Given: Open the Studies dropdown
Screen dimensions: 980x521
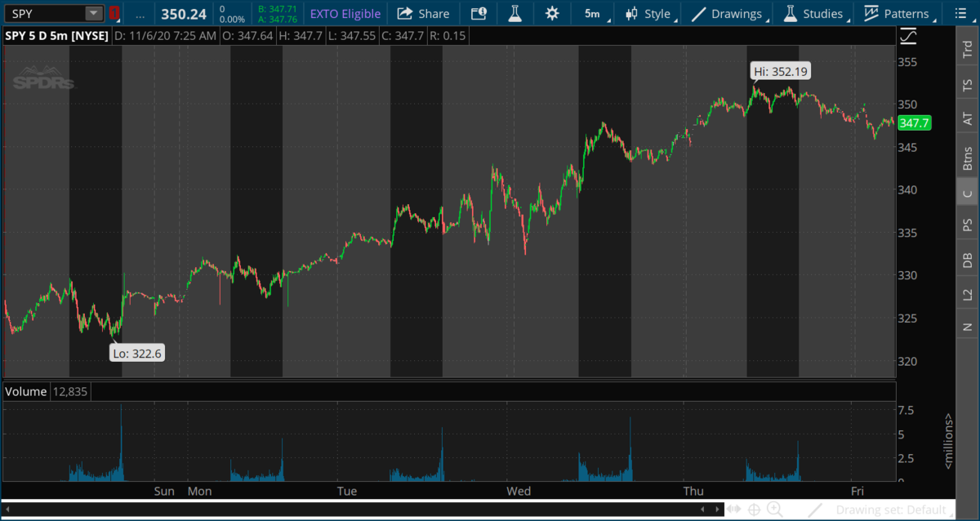Looking at the screenshot, I should tap(816, 14).
